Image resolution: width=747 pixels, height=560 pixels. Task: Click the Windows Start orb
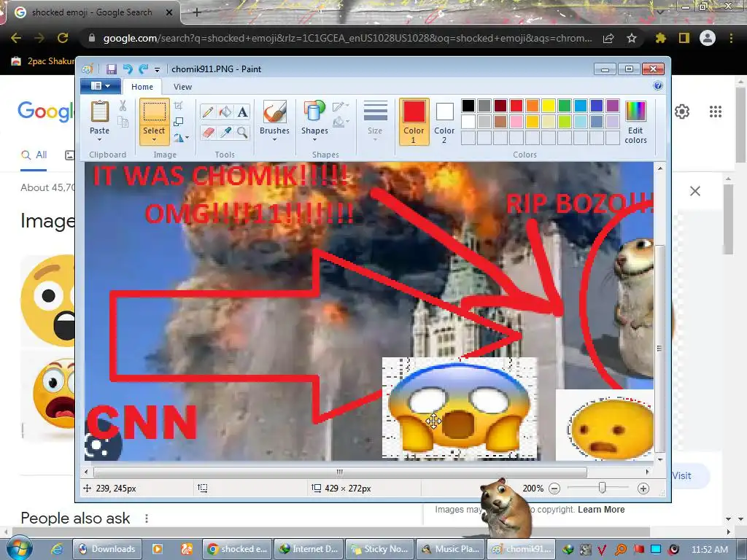pos(19,548)
